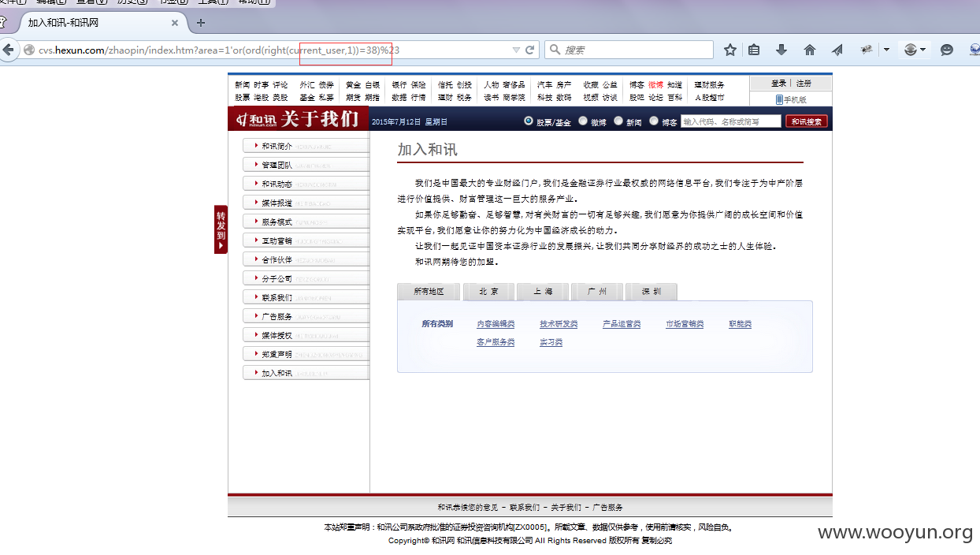Screen dimensions: 980x555
Task: Select the 股票/基金 radio button
Action: click(529, 121)
